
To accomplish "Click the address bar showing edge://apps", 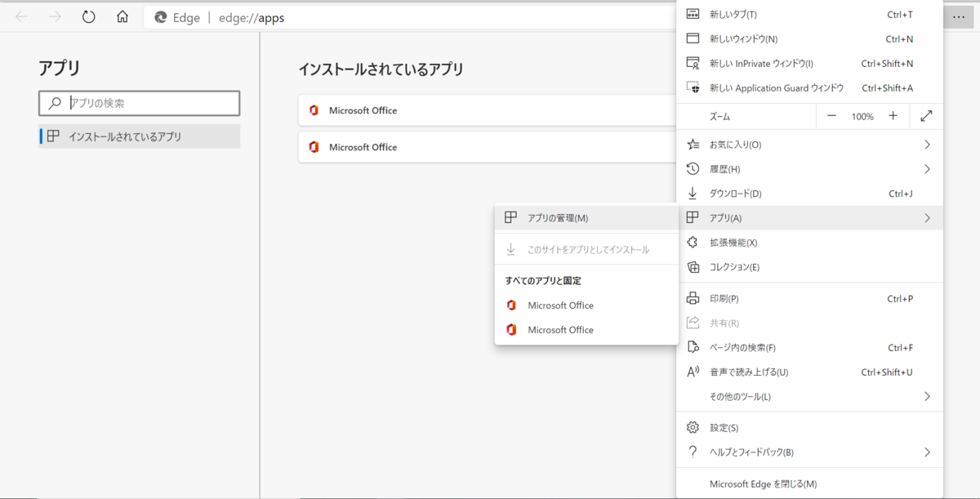I will 411,17.
